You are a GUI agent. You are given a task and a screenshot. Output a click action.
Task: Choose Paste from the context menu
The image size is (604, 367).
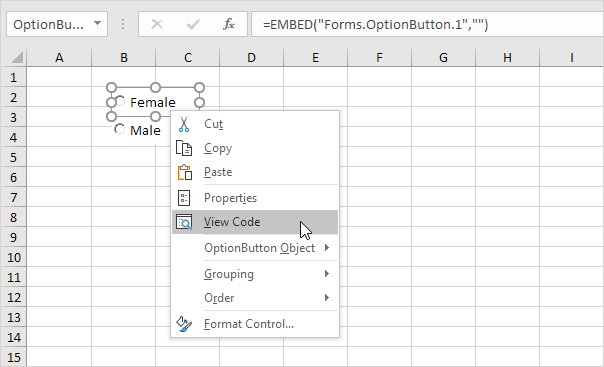[x=255, y=172]
